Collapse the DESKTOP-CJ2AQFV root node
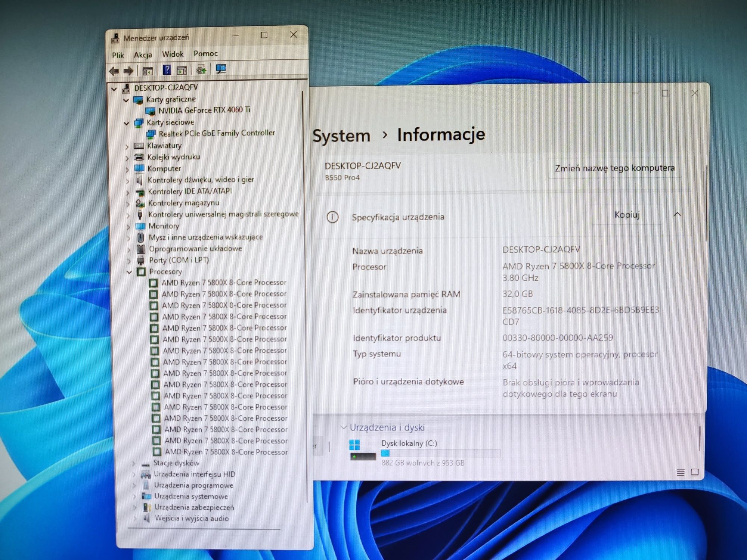Image resolution: width=747 pixels, height=560 pixels. [114, 89]
